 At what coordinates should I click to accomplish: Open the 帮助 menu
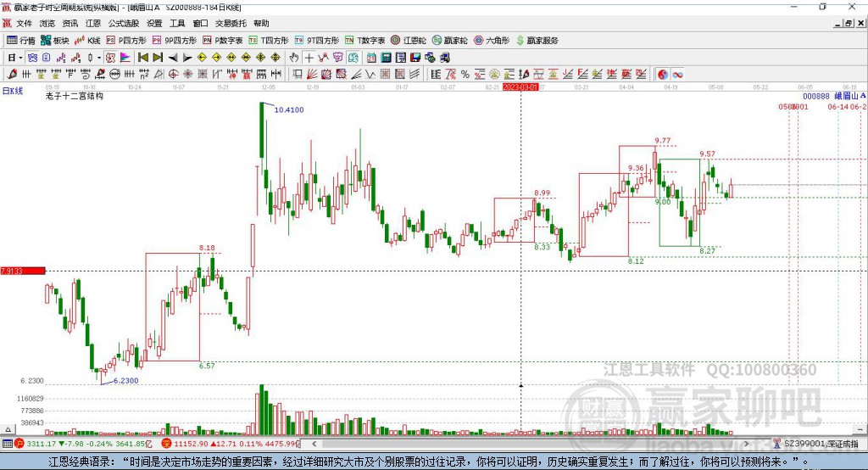[x=261, y=23]
